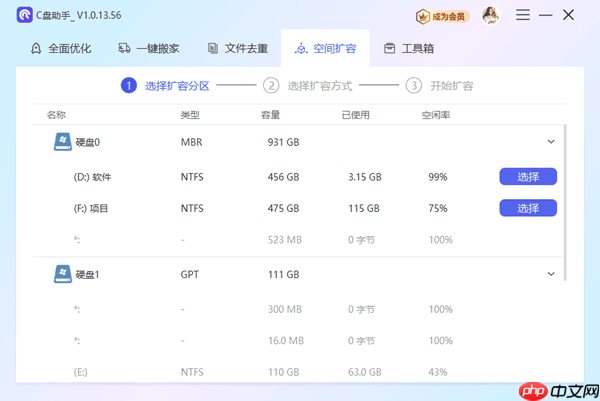Click the 99% free rate value
Screen dimensions: 600x401
pos(438,177)
